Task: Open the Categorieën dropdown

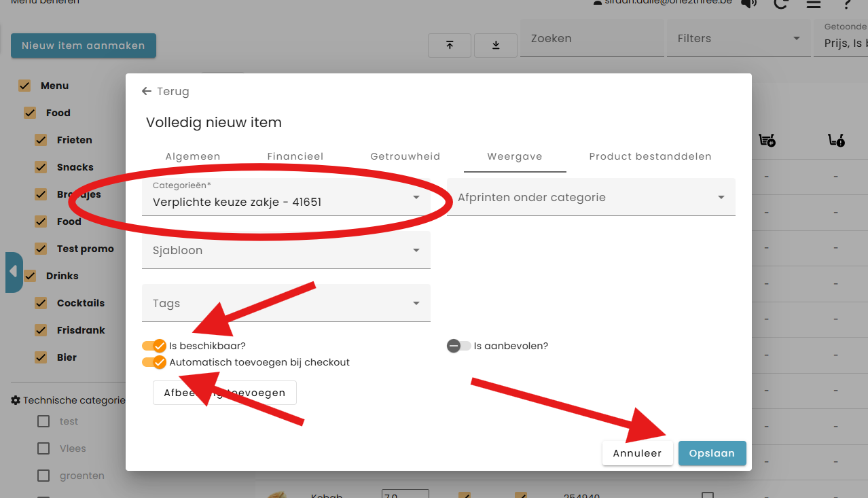Action: [286, 197]
